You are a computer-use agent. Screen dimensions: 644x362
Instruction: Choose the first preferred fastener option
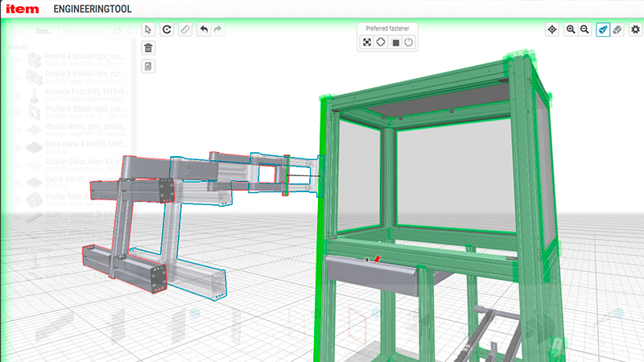[366, 43]
